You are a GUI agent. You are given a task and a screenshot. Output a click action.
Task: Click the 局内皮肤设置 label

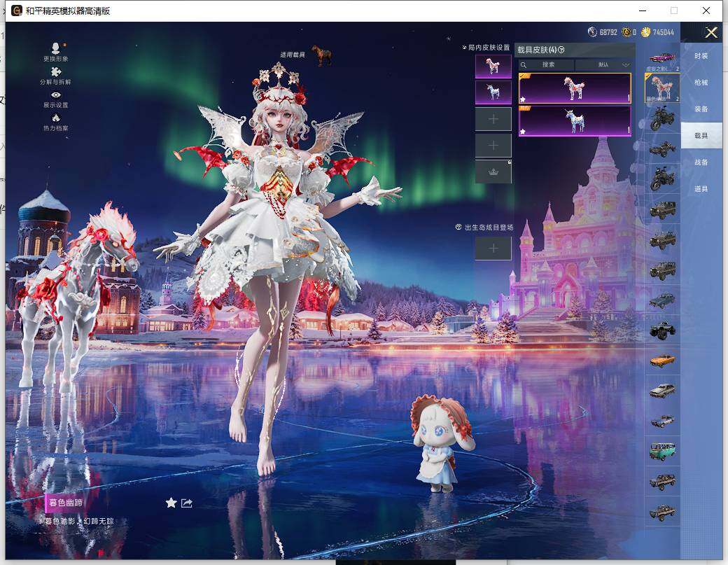click(489, 48)
